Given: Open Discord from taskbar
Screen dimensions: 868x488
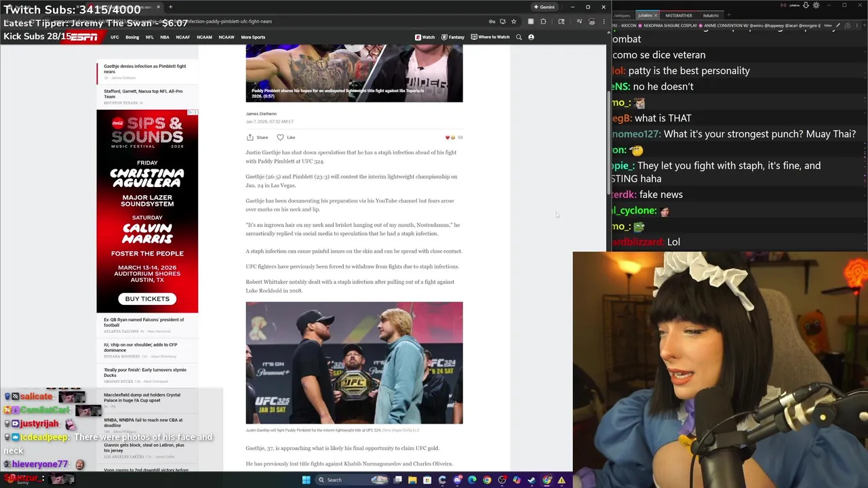Looking at the screenshot, I should click(457, 480).
